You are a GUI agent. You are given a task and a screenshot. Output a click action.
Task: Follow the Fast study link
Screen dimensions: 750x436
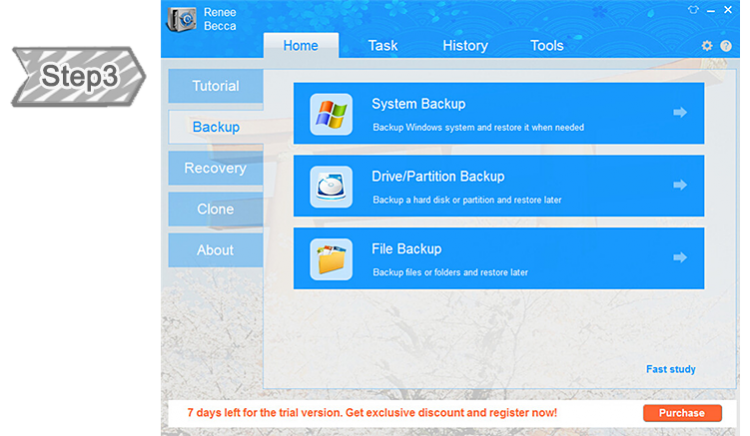(670, 370)
